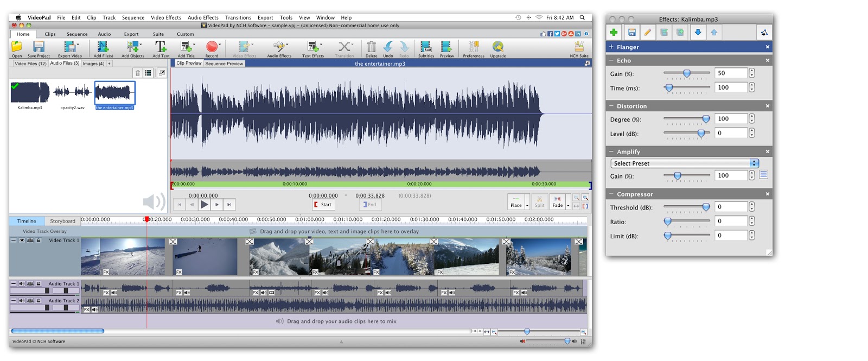Click the Add Text tool
Image resolution: width=868 pixels, height=361 pixels.
[x=161, y=47]
